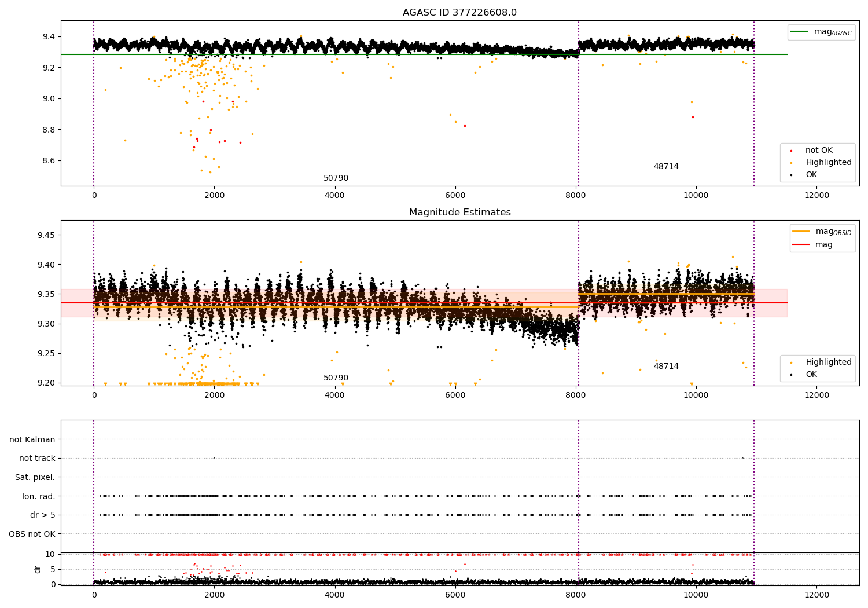Image resolution: width=868 pixels, height=608 pixels.
Task: Select the "Sat. pixel." axis label
Action: [35, 478]
